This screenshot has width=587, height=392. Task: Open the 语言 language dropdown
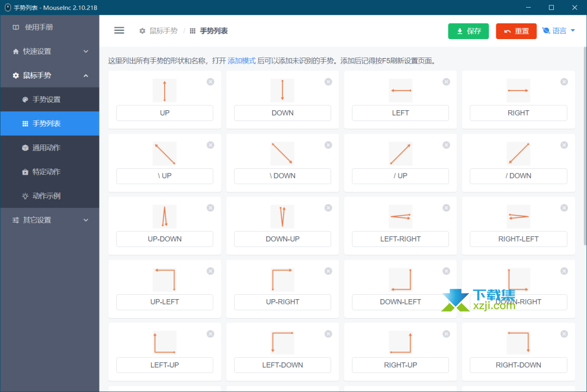point(559,30)
